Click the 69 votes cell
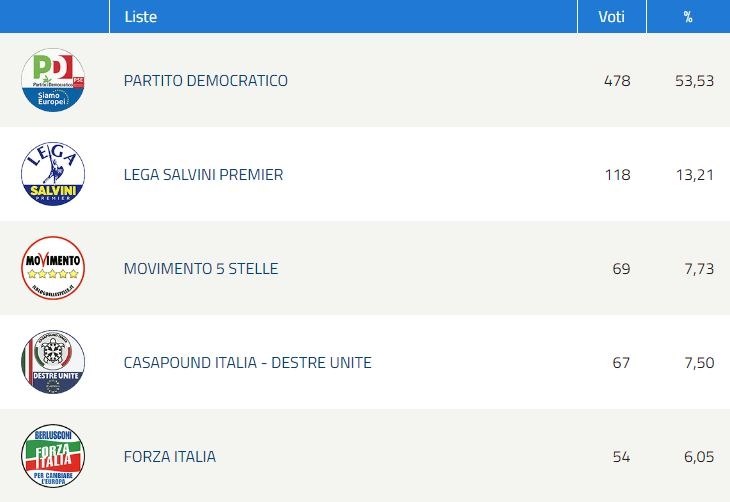Viewport: 730px width, 502px height. (x=622, y=269)
